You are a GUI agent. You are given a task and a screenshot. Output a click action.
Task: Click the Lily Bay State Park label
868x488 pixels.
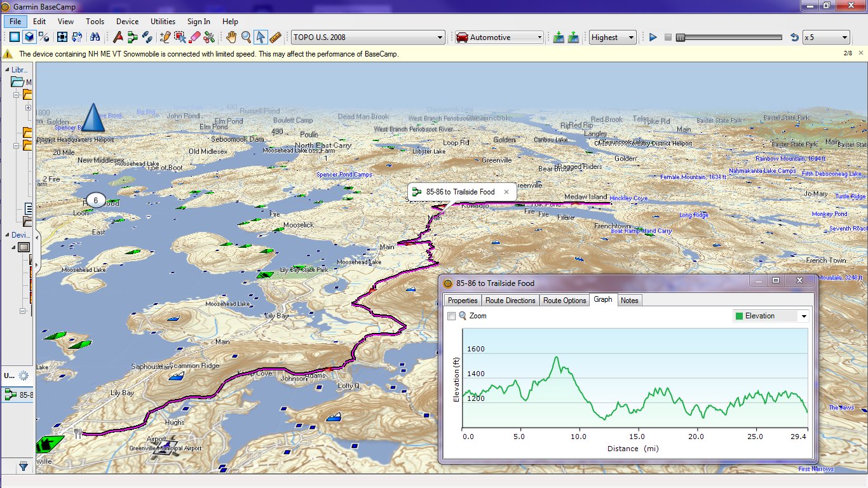tap(304, 270)
